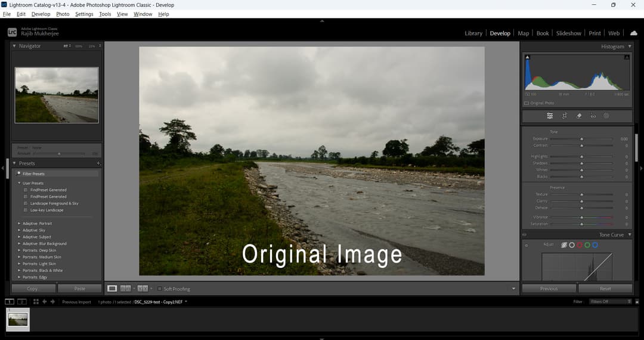
Task: Click the Paste button
Action: (80, 289)
